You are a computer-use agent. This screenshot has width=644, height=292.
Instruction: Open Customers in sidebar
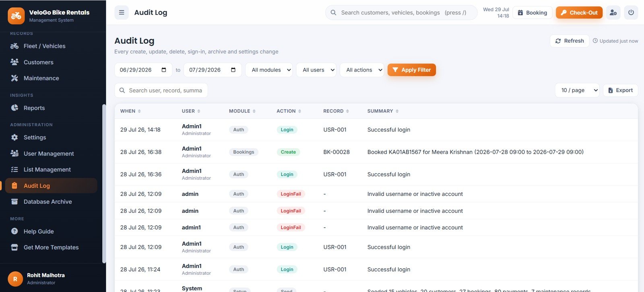[x=51, y=62]
